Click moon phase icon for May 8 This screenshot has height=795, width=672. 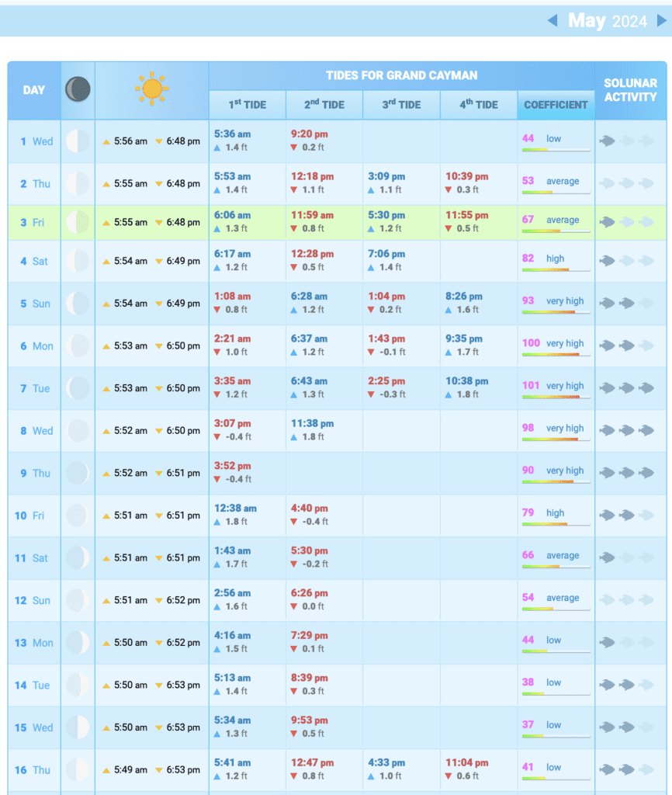pos(78,430)
